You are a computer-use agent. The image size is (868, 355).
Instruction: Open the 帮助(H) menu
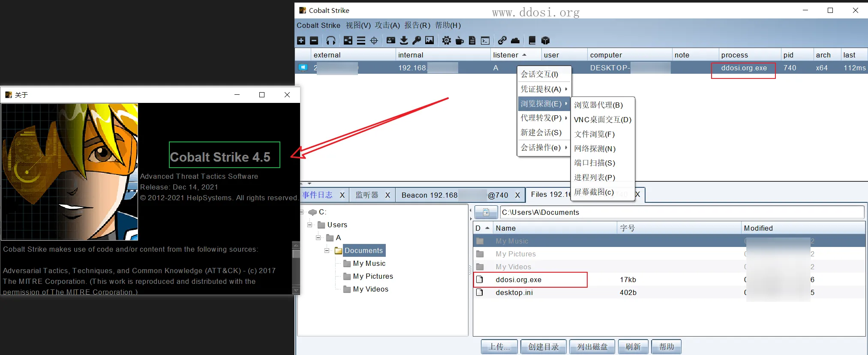tap(448, 25)
